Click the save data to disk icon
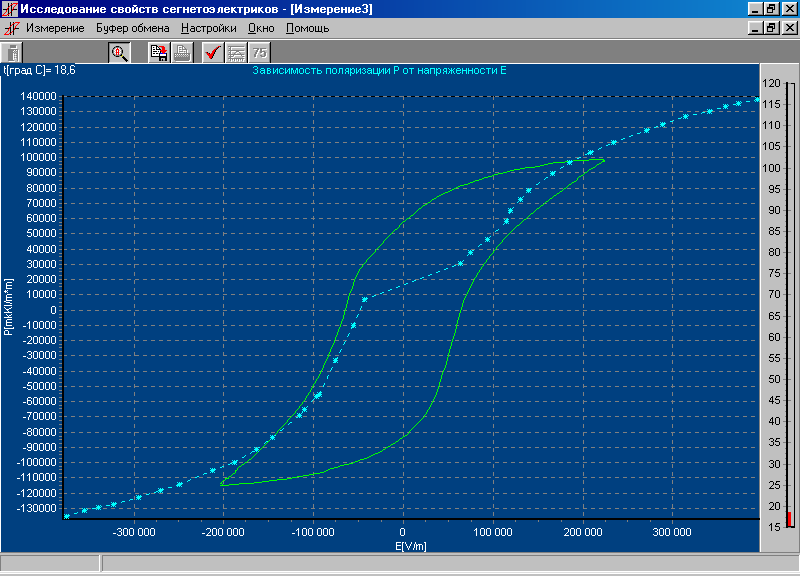 point(159,53)
